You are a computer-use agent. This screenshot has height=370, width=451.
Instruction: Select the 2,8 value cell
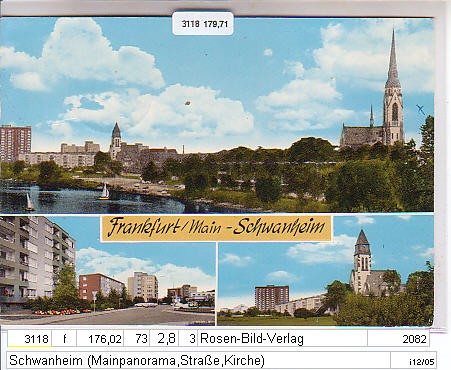pos(164,339)
